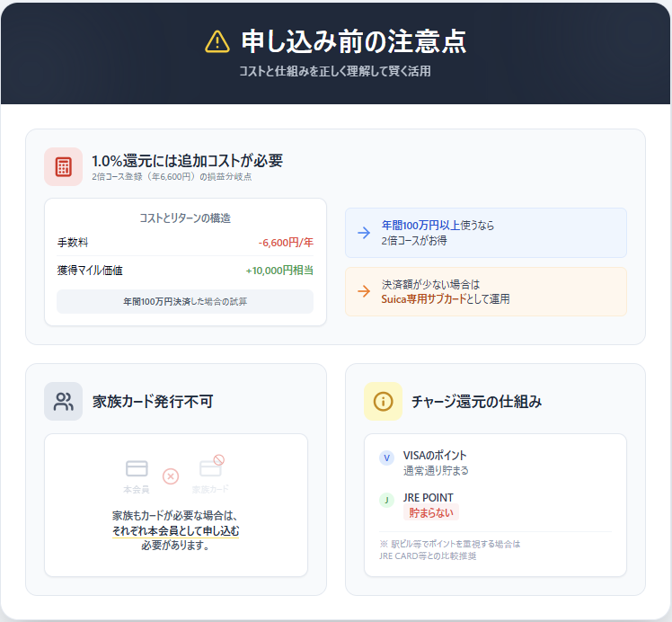Viewport: 672px width, 622px height.
Task: Click the red calculator icon
Action: pyautogui.click(x=63, y=166)
